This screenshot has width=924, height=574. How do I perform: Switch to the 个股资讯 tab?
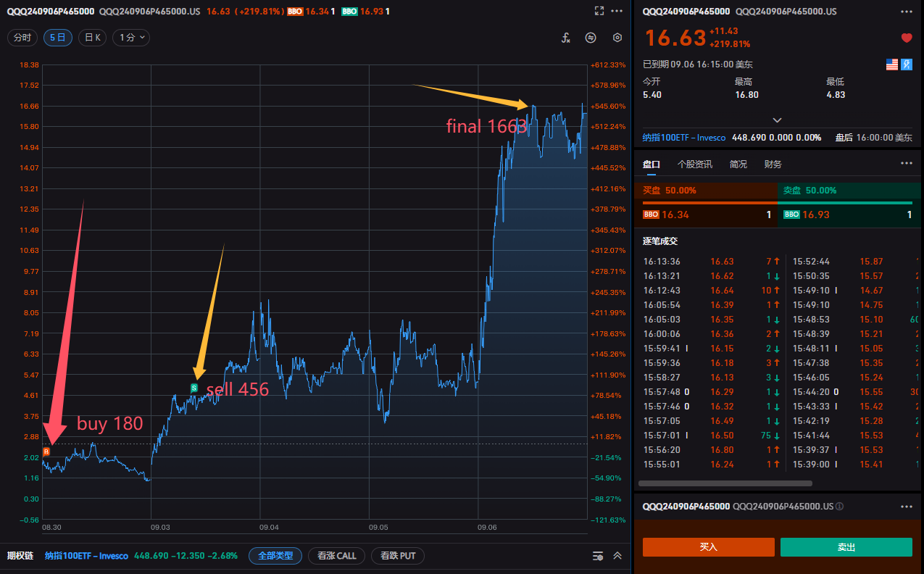coord(694,165)
